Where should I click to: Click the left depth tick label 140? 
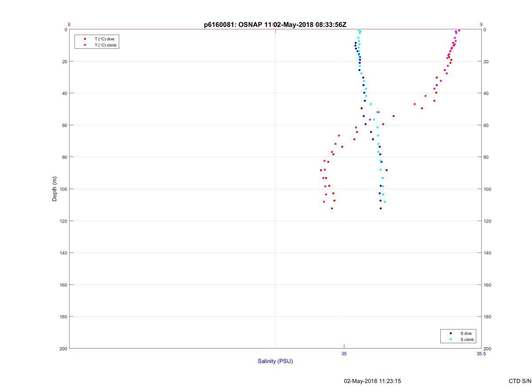(63, 253)
